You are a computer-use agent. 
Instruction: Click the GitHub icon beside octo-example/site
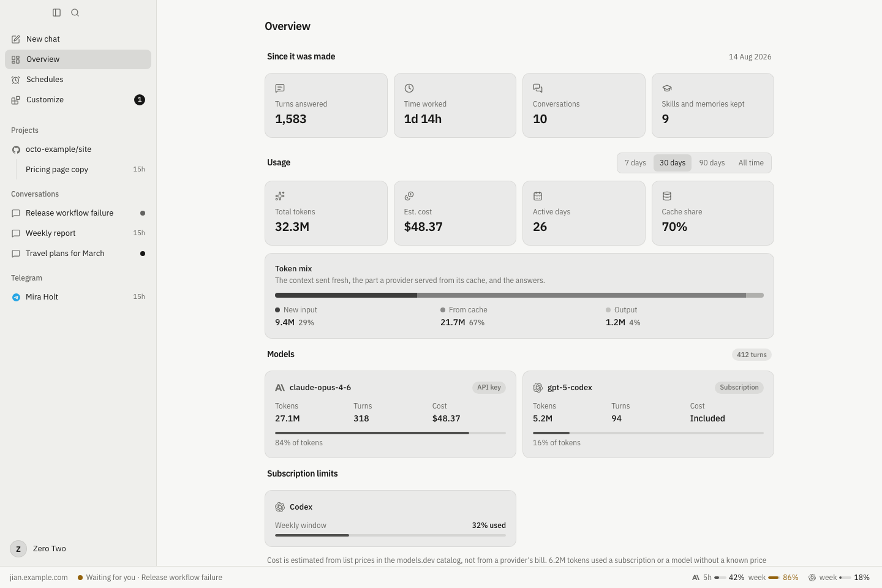(16, 149)
